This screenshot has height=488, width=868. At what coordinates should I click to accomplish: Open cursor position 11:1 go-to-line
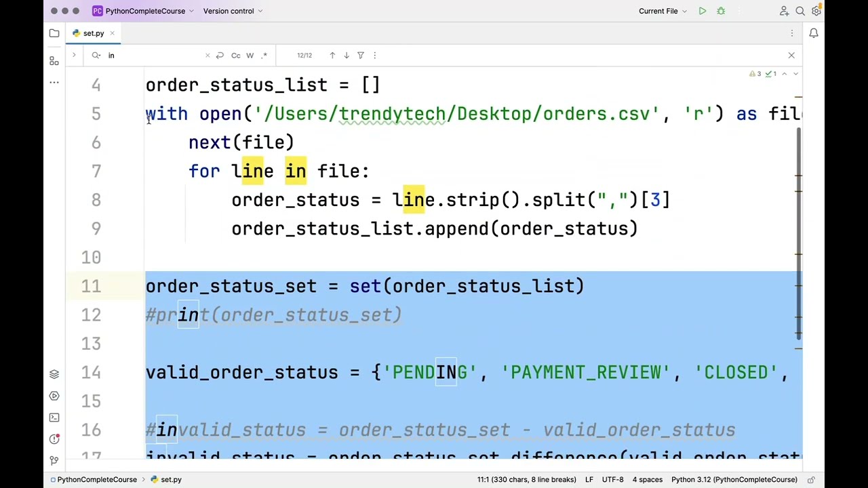click(x=527, y=480)
